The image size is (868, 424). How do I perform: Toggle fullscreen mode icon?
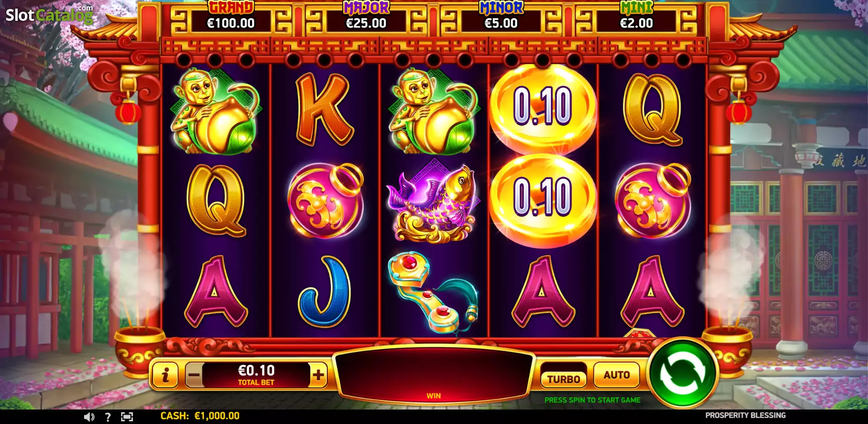[127, 417]
